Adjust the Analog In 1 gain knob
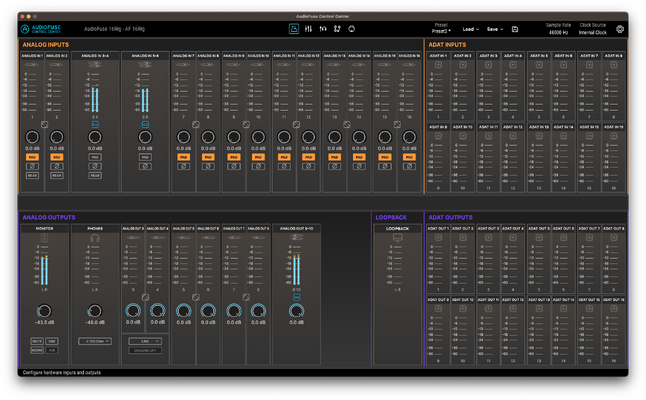This screenshot has width=646, height=400. (32, 137)
